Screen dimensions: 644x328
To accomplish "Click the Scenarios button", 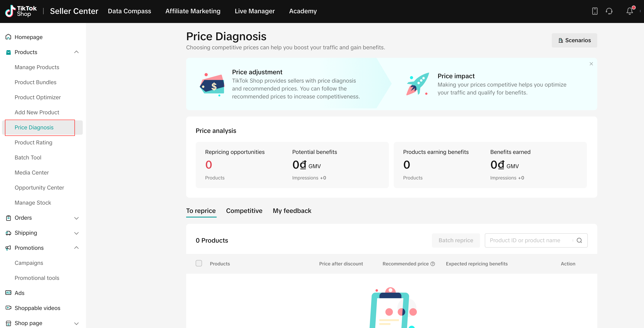I will [574, 40].
